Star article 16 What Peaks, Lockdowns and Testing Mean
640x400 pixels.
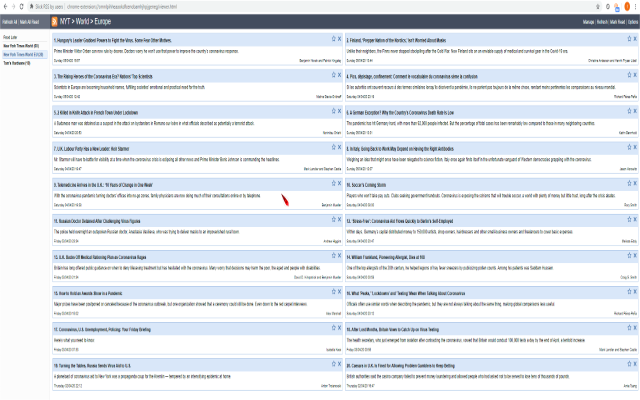pos(629,291)
